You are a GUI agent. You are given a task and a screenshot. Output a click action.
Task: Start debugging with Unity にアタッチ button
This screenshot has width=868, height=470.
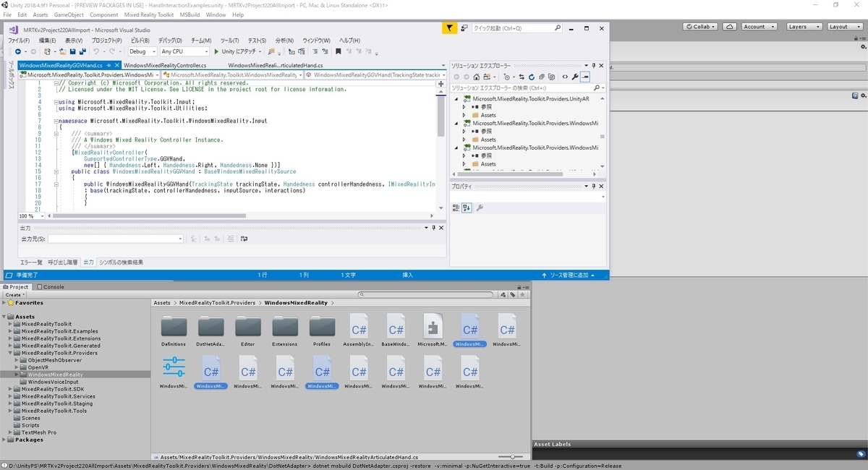(237, 51)
